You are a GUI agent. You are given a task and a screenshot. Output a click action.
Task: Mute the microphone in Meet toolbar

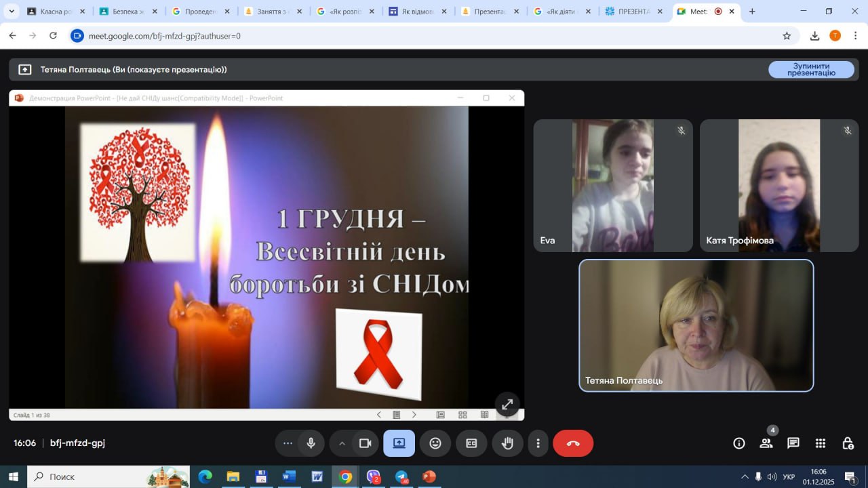click(x=311, y=443)
